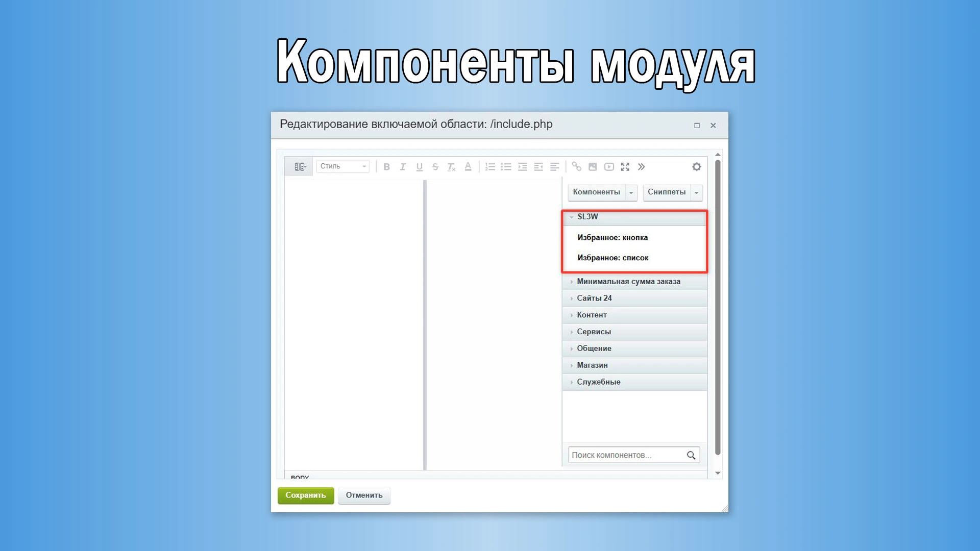Apply italic formatting icon
The width and height of the screenshot is (980, 551).
[403, 167]
